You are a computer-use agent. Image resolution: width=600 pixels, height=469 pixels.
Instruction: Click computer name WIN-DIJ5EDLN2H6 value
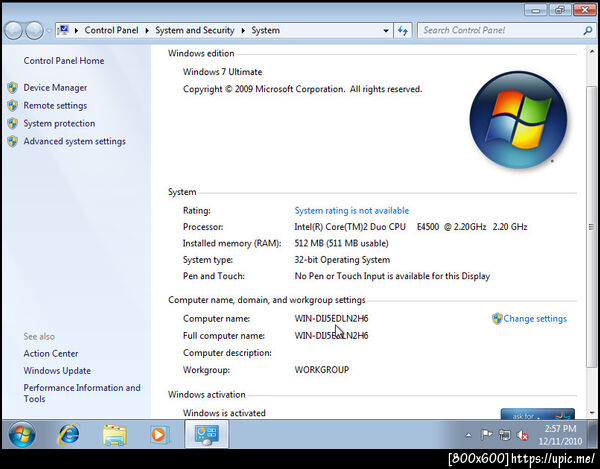point(331,318)
